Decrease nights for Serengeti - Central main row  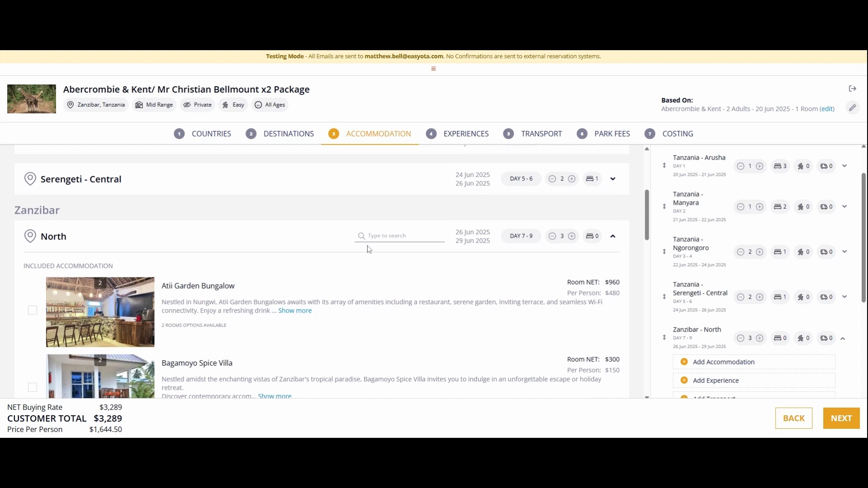click(x=552, y=179)
